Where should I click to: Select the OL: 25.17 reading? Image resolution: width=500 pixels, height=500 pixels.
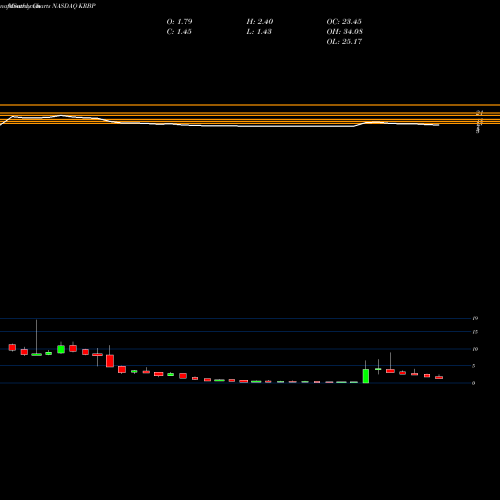pos(344,42)
